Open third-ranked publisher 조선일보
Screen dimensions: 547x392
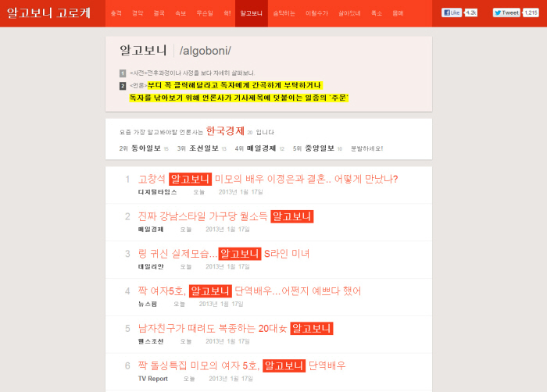(x=204, y=148)
